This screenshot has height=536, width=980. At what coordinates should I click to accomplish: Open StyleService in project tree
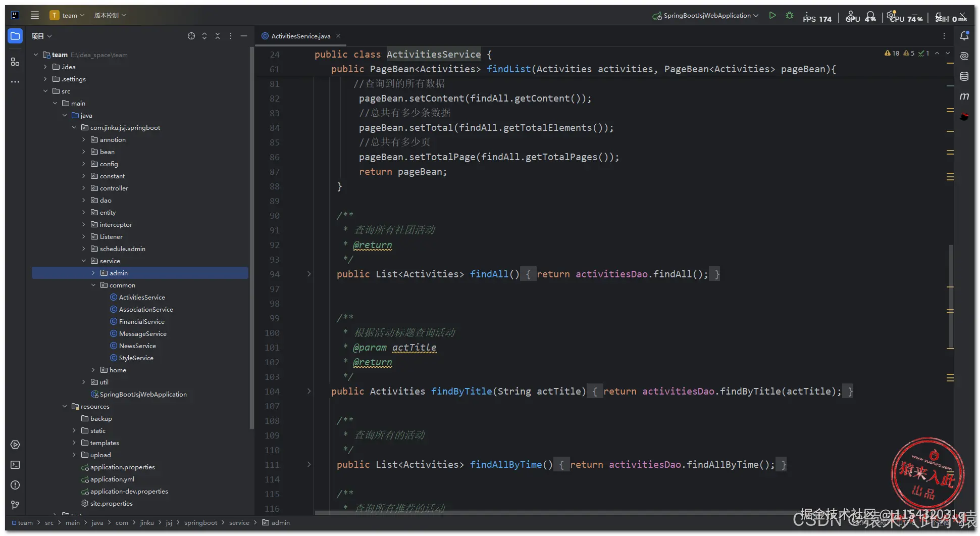[x=136, y=358]
